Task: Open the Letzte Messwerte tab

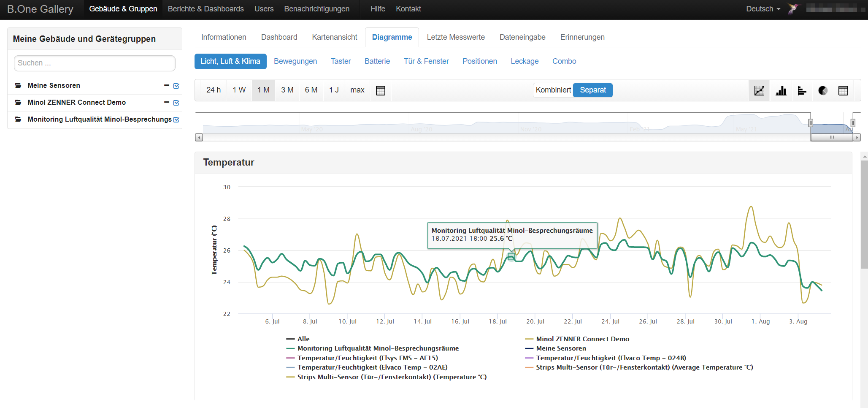Action: click(x=456, y=37)
